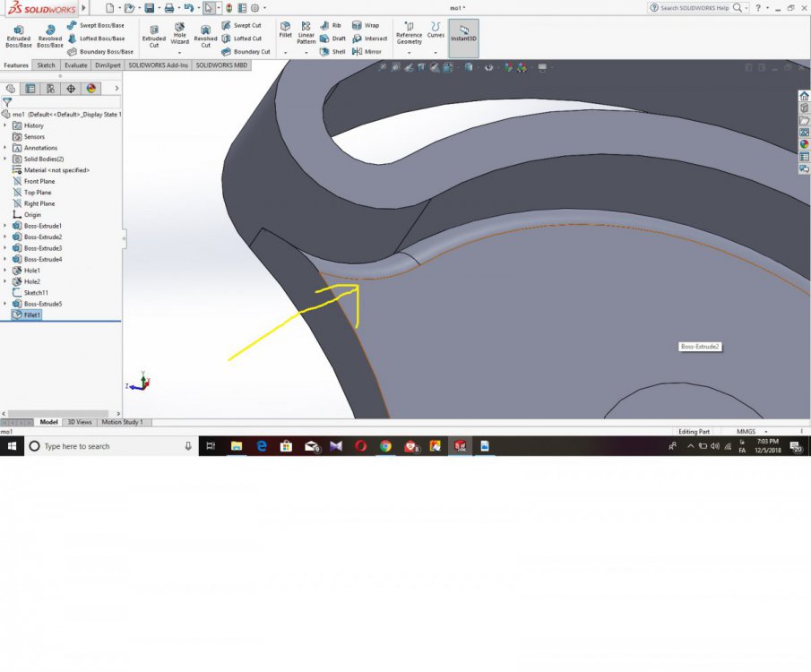Open the Motion Study 1 tab
This screenshot has width=811, height=672.
(124, 422)
